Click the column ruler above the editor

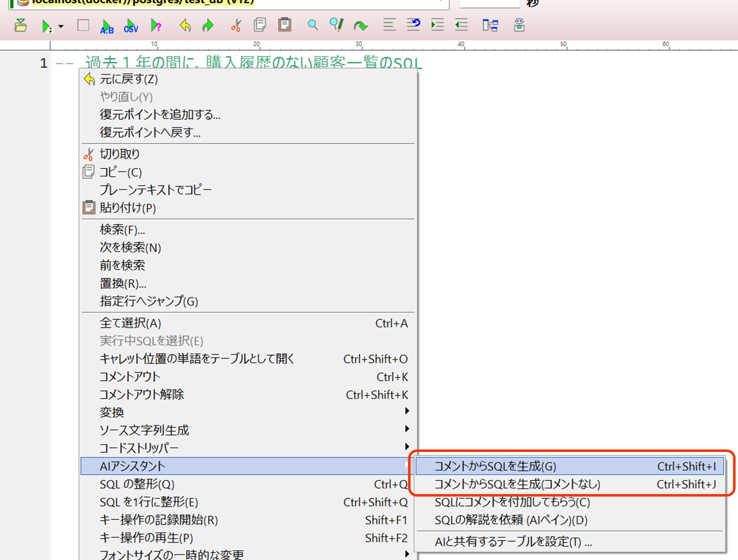tap(393, 45)
